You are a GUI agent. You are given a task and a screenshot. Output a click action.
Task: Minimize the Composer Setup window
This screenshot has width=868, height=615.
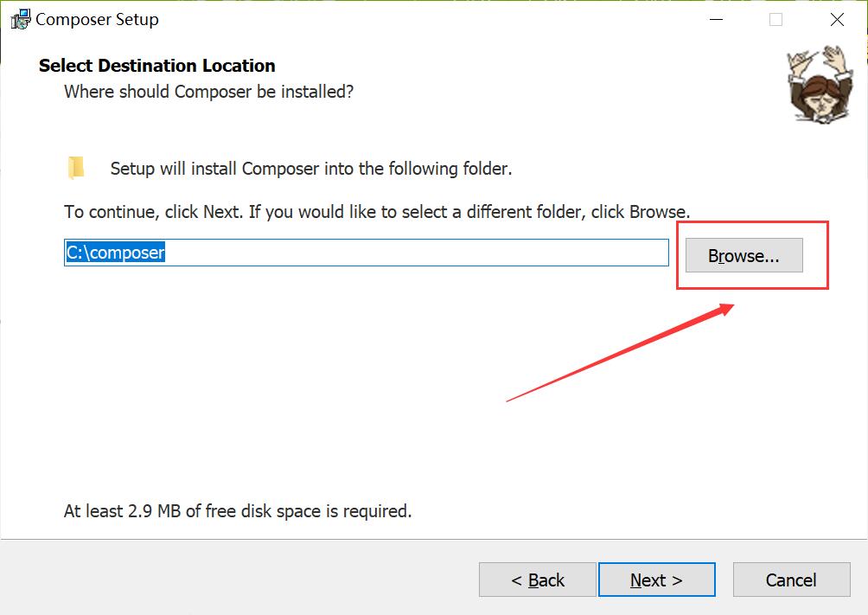[717, 19]
